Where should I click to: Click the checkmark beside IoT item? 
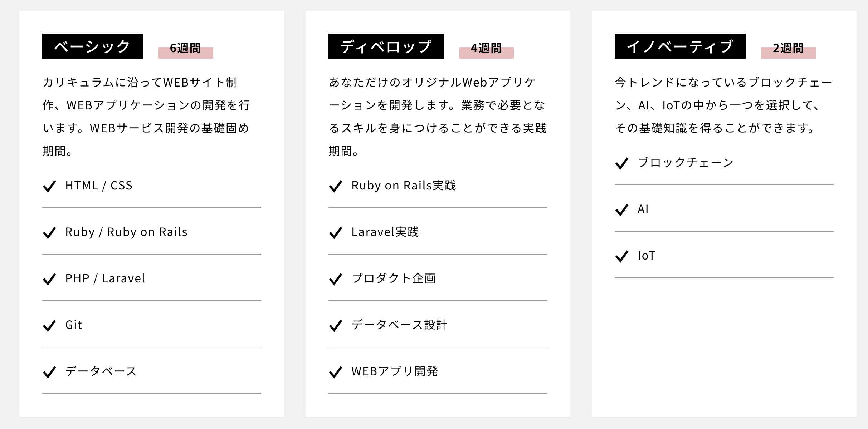pyautogui.click(x=622, y=256)
